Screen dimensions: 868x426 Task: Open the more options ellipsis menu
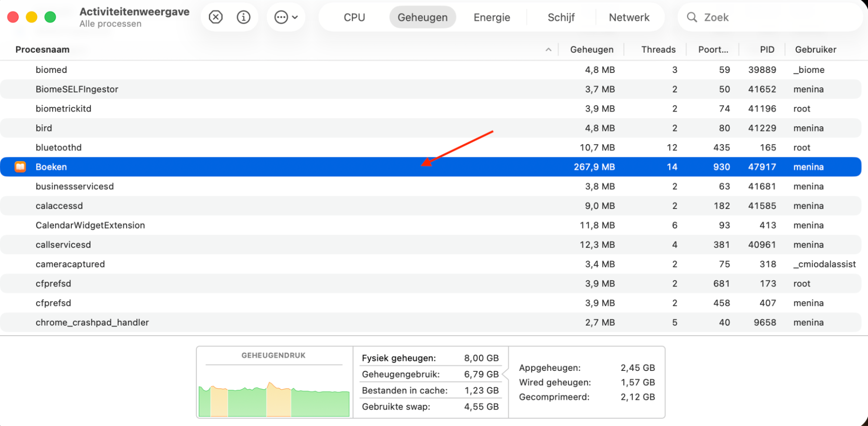tap(281, 17)
